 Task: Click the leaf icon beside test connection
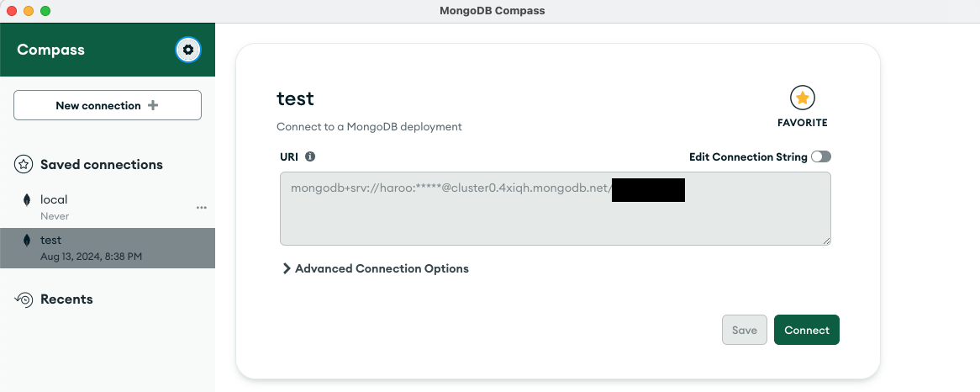click(26, 241)
